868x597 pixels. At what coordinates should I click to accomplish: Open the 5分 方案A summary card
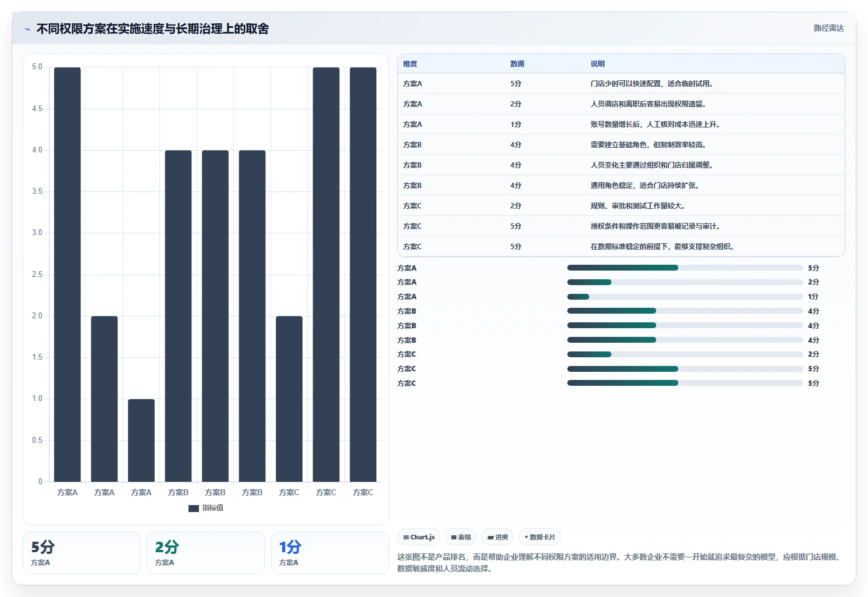[x=81, y=553]
